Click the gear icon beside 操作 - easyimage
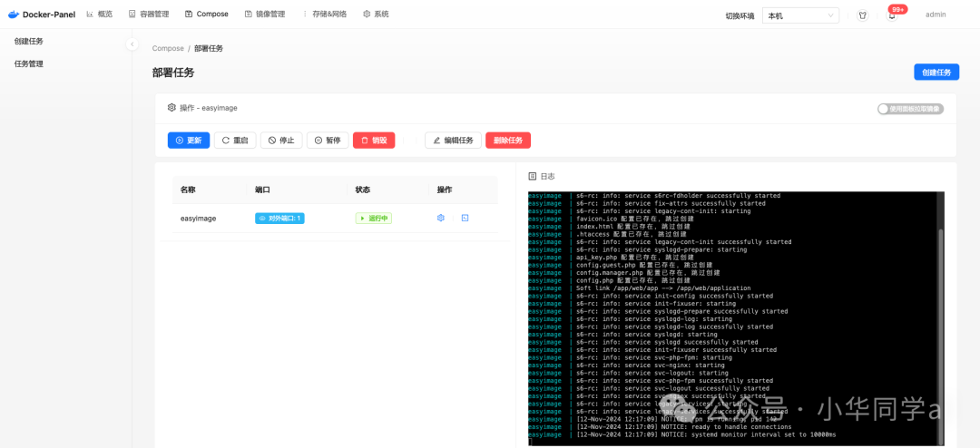980x448 pixels. 171,108
